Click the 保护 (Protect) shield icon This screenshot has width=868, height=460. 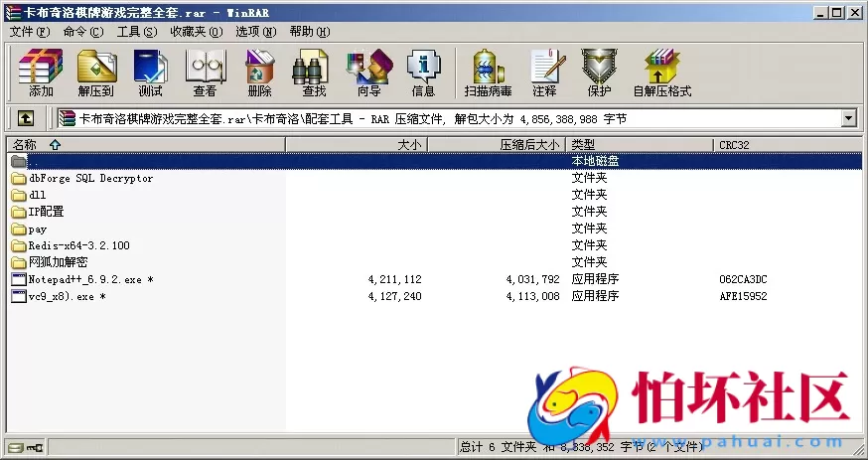click(599, 67)
